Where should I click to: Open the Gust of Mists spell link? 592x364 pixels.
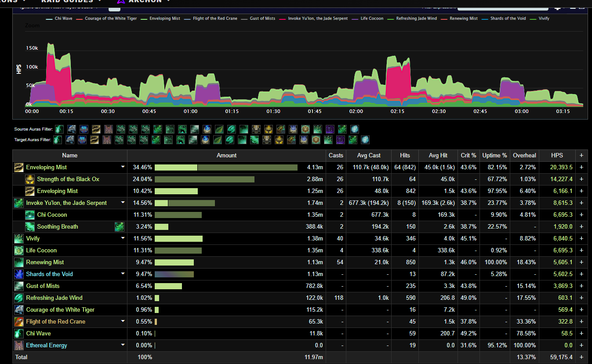point(43,286)
